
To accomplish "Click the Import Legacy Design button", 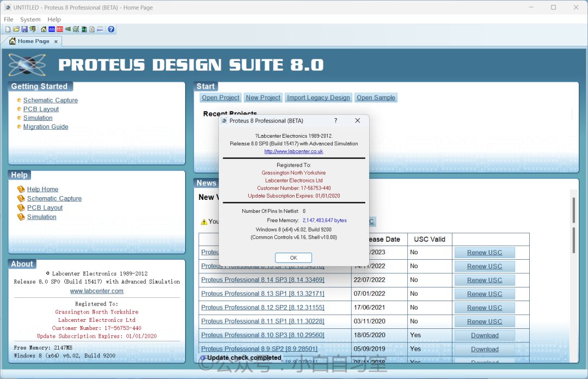I will [x=318, y=97].
